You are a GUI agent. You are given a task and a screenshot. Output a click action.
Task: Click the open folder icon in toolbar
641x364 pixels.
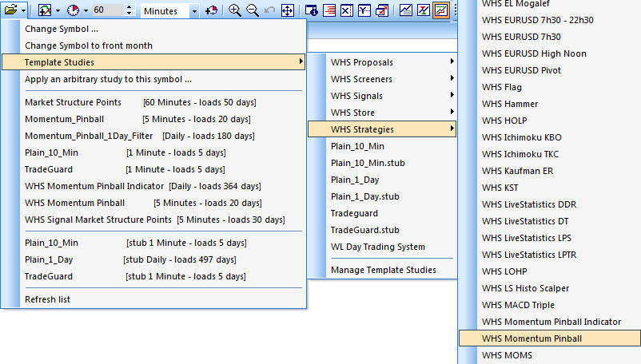tap(11, 10)
